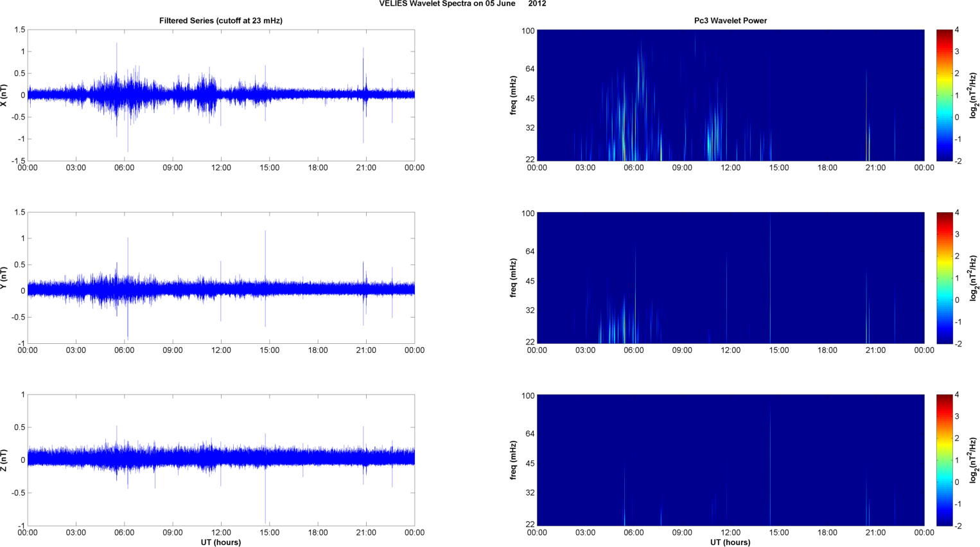Click the colorbar beside the Y wavelet spectrogram
Viewport: 980px width, 547px height.
coord(944,278)
